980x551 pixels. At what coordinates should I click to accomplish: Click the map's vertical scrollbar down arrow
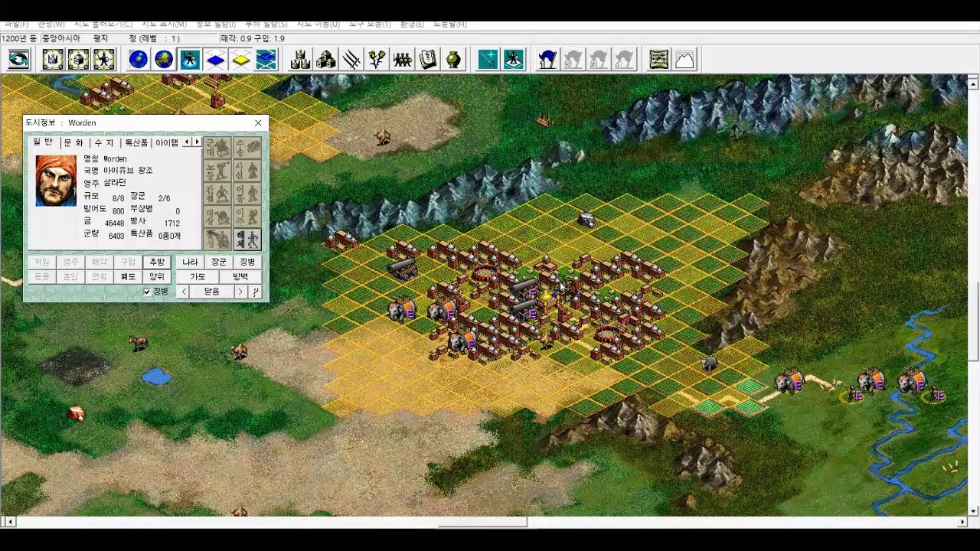[973, 510]
